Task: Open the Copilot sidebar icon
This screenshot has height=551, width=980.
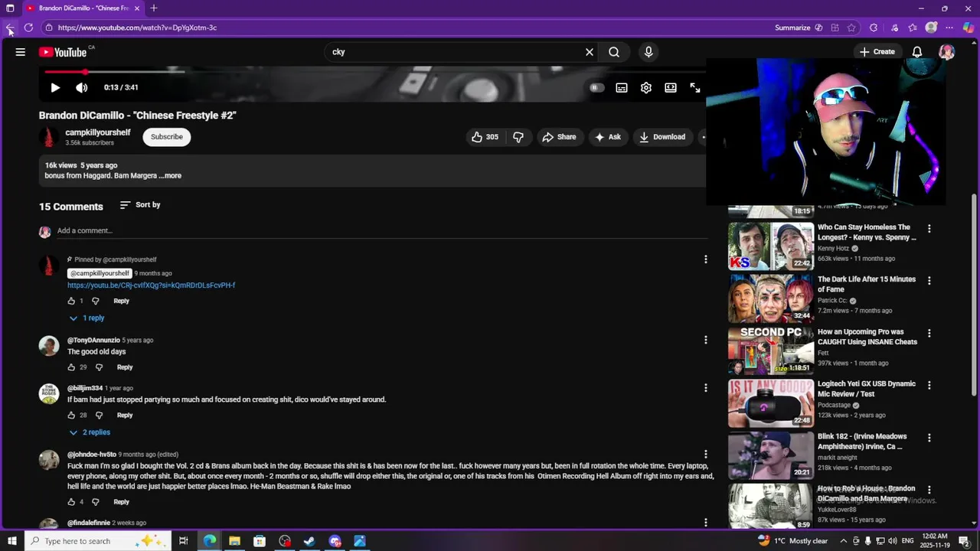Action: coord(969,28)
